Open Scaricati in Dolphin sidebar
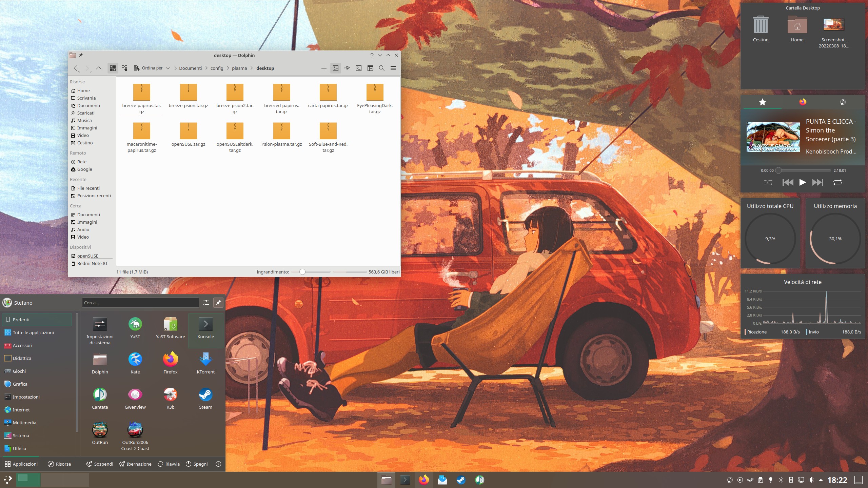Viewport: 868px width, 488px height. [x=91, y=113]
